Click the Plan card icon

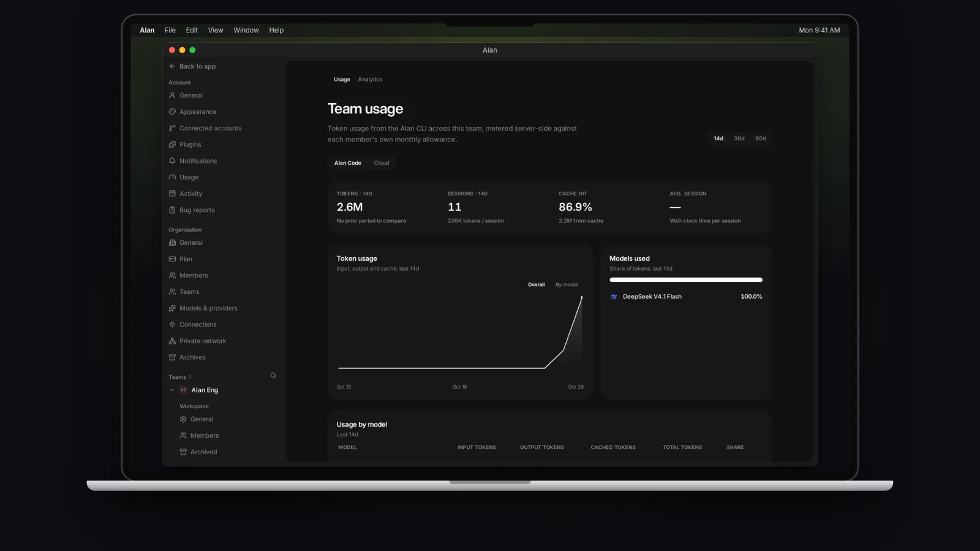pos(172,259)
